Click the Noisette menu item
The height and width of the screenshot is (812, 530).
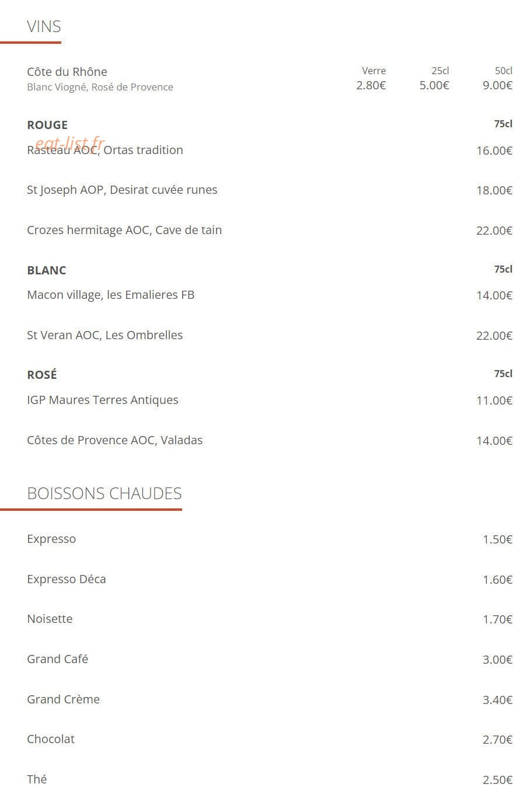[50, 619]
